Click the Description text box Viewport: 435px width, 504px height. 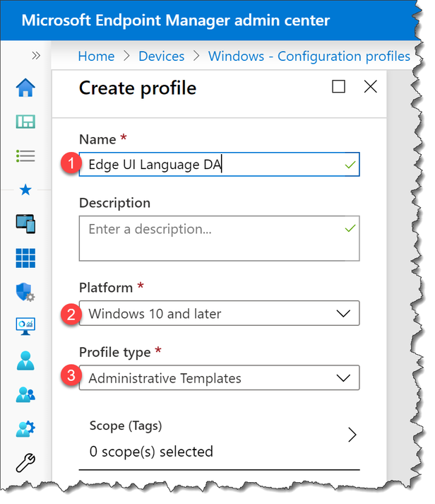(x=220, y=238)
